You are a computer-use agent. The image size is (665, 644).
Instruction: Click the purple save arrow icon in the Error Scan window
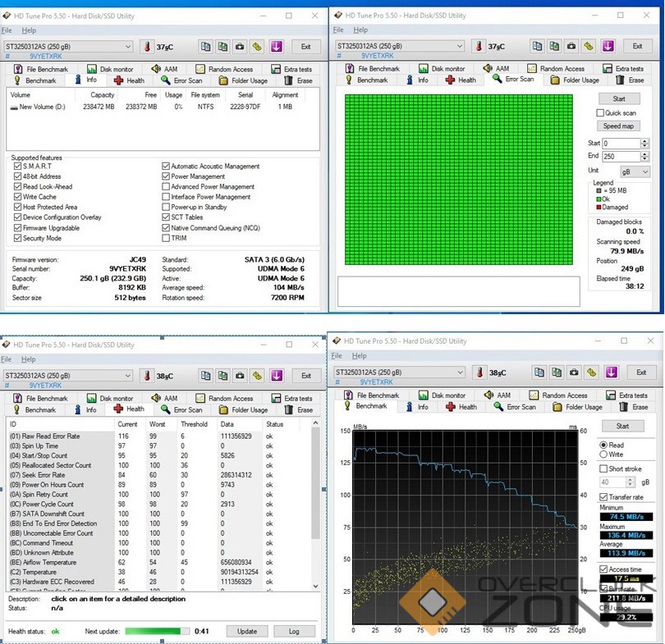[x=608, y=47]
